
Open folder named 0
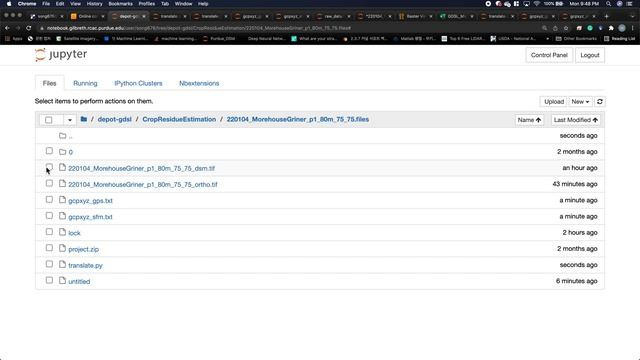click(71, 152)
